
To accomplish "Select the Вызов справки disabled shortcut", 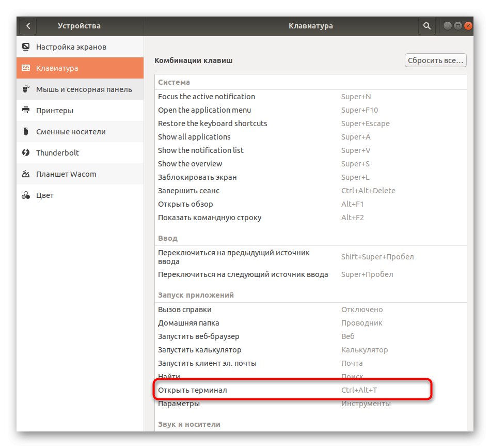I will (310, 310).
